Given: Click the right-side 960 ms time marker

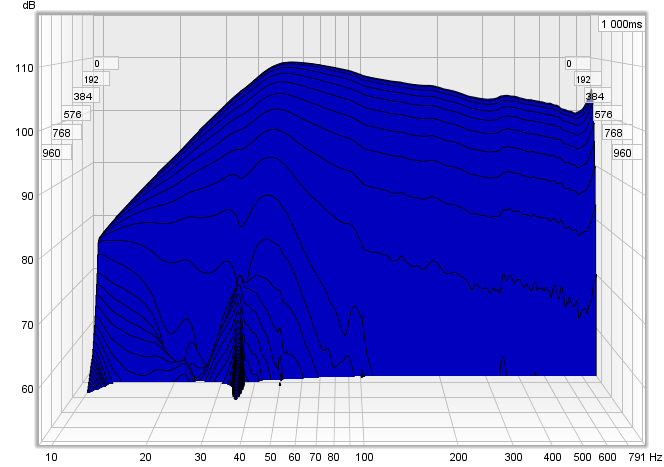Looking at the screenshot, I should [622, 153].
